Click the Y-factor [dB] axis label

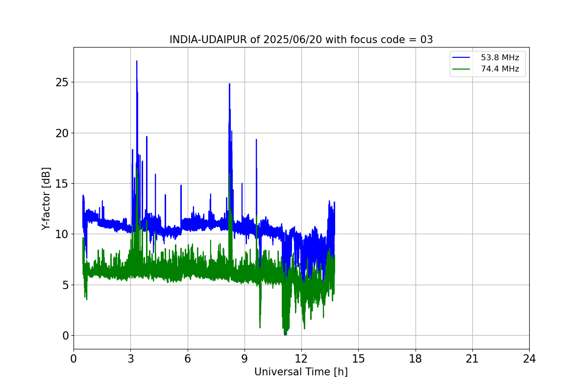coord(46,198)
